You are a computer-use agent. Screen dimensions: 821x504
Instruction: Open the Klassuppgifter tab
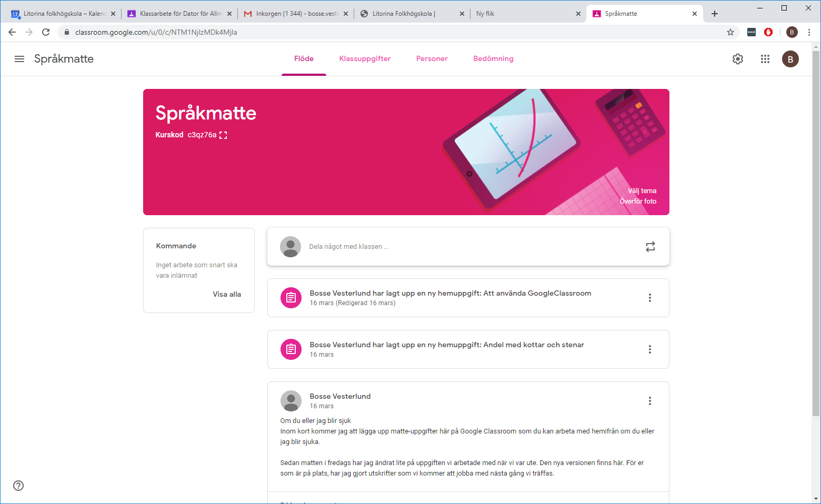365,59
